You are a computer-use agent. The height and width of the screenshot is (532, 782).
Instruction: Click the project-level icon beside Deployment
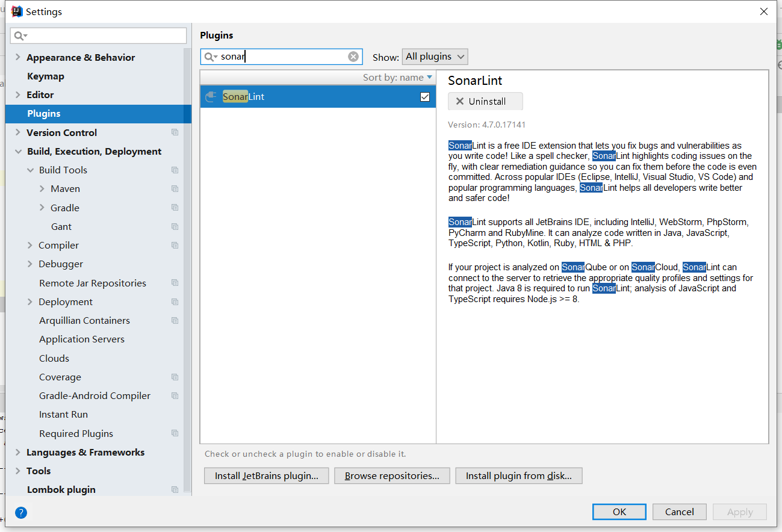pyautogui.click(x=175, y=302)
